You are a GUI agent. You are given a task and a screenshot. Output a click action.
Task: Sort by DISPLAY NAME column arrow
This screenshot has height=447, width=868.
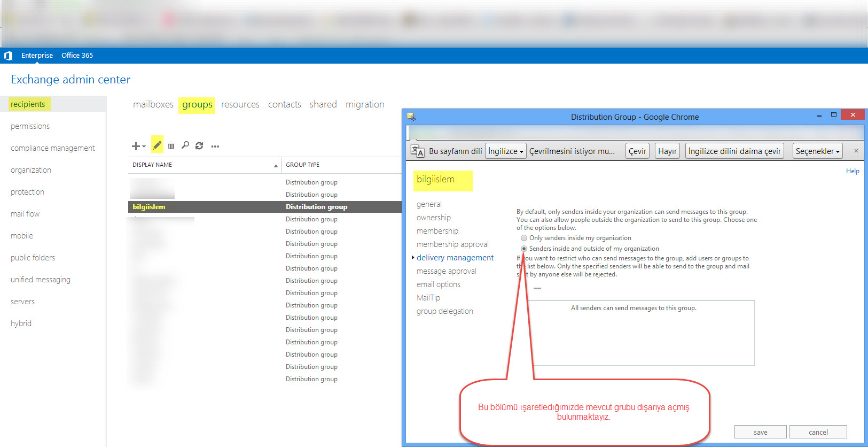tap(276, 166)
